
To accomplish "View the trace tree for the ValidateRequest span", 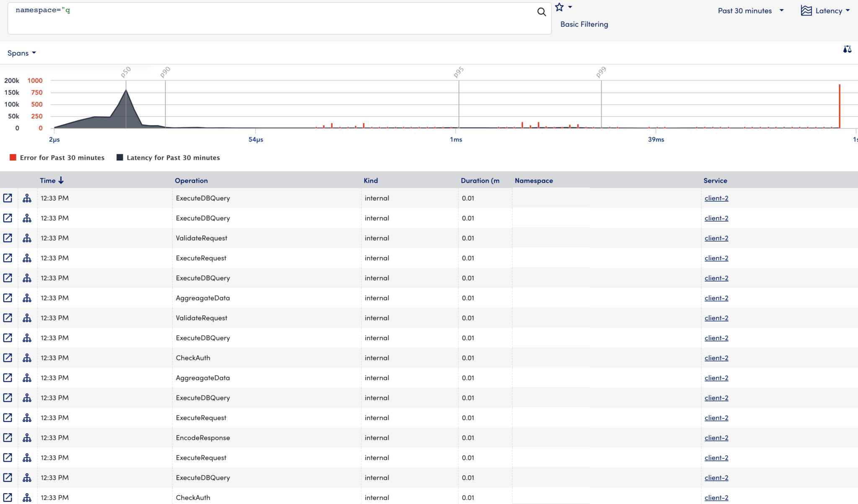I will [x=27, y=238].
